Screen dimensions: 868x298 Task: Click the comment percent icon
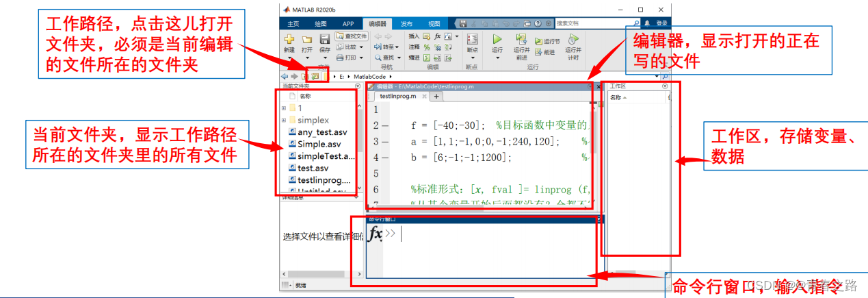pos(427,47)
